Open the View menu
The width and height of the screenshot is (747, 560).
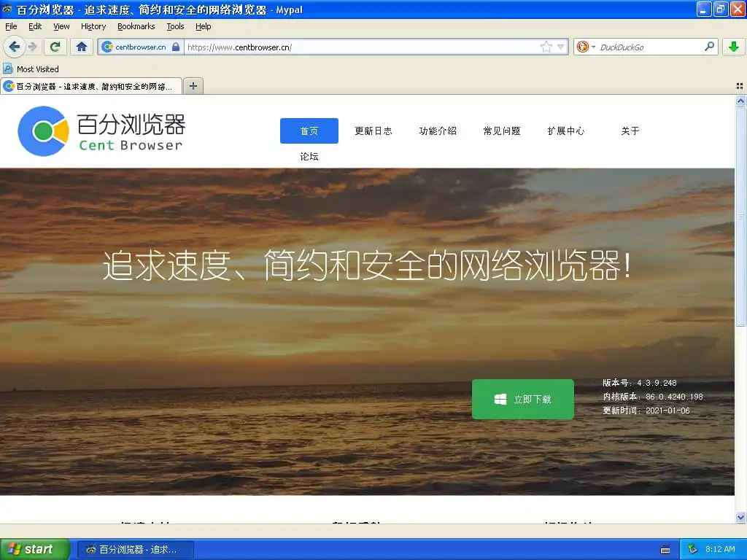[x=61, y=26]
